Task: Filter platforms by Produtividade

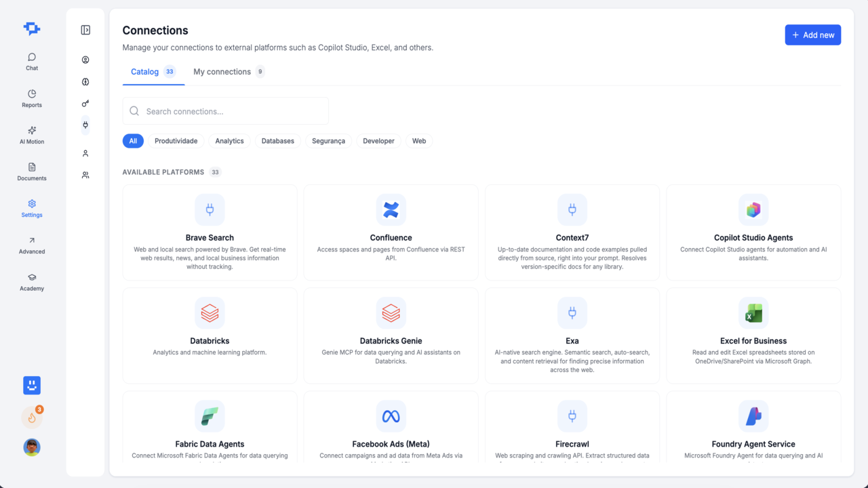Action: [176, 141]
